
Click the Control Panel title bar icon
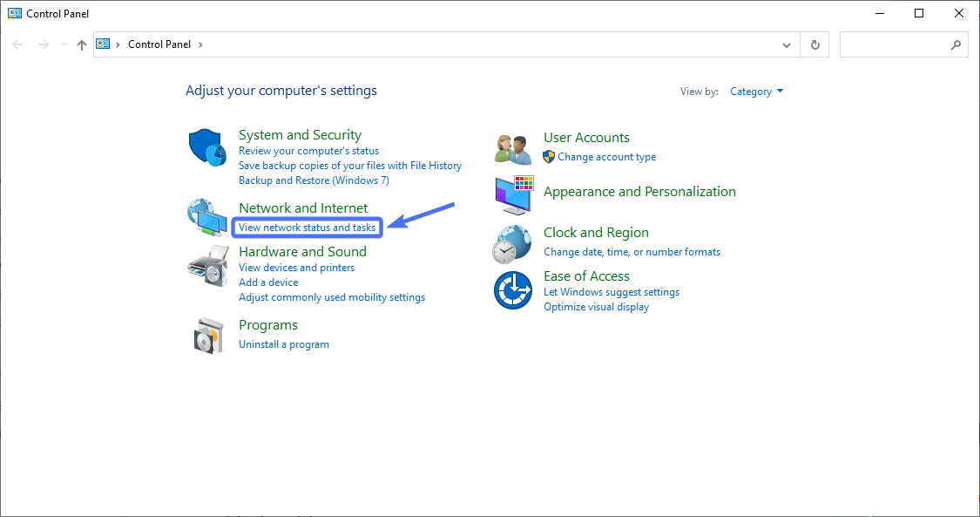pyautogui.click(x=15, y=13)
